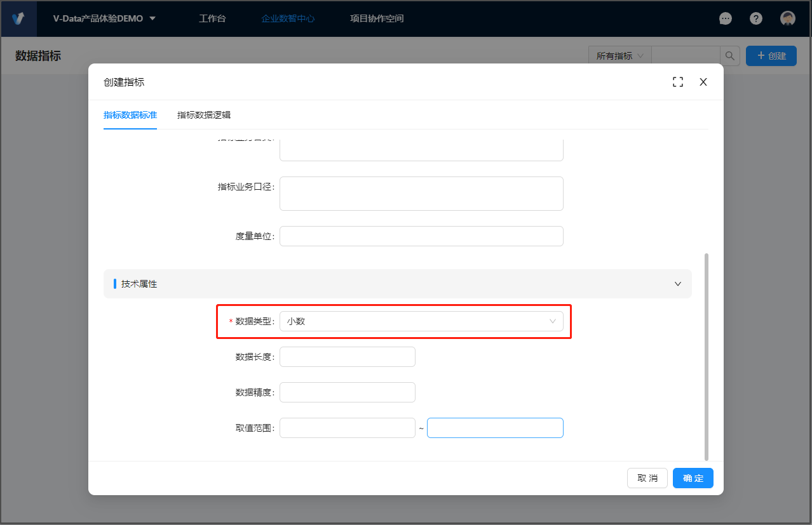Click the help question mark icon
Viewport: 812px width, 525px height.
pos(756,18)
